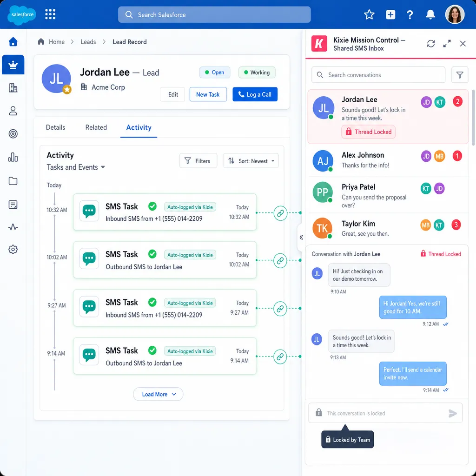476x476 pixels.
Task: Click the locked conversation message field
Action: (385, 413)
